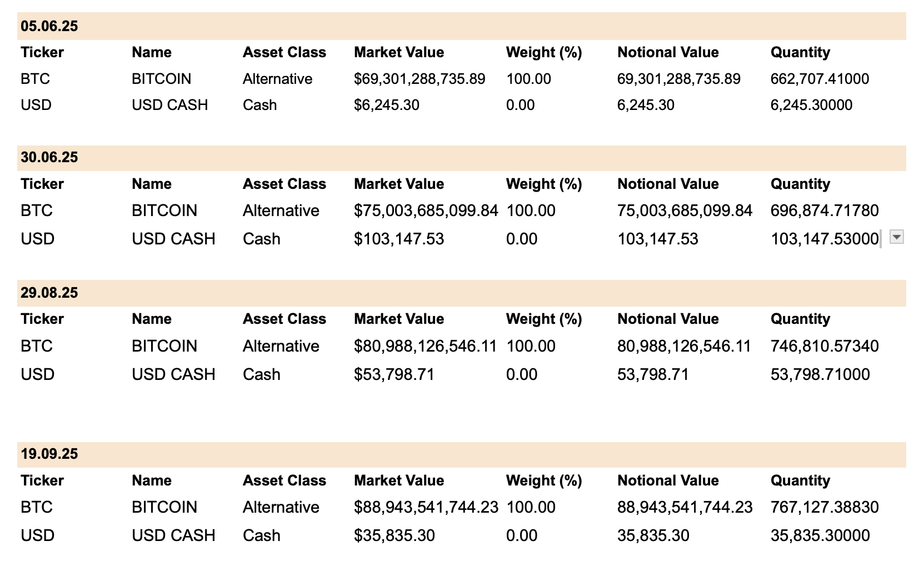The width and height of the screenshot is (924, 576).
Task: Click the 19.09.25 date header
Action: (x=49, y=454)
